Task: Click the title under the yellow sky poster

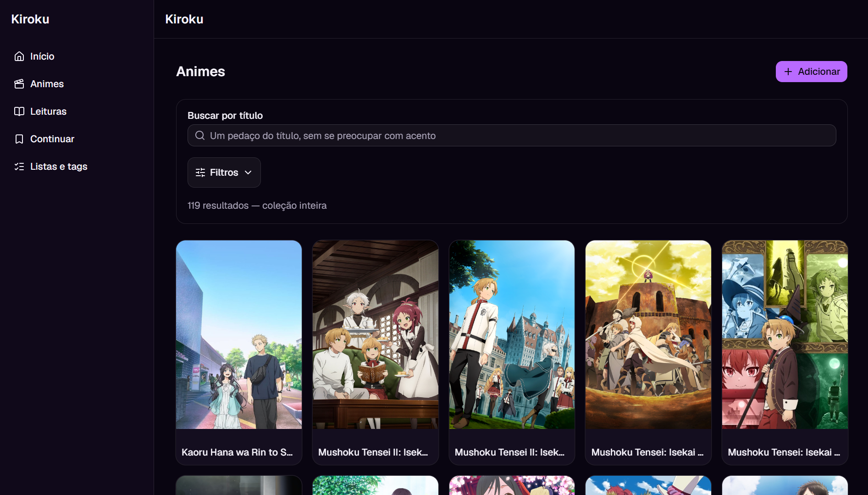Action: pyautogui.click(x=647, y=452)
